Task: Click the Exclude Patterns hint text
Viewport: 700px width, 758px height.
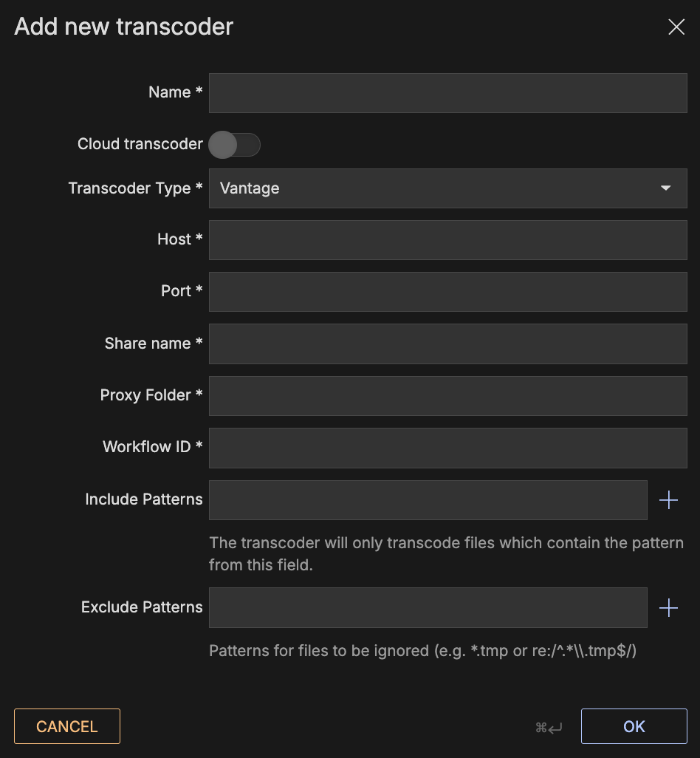Action: click(422, 651)
